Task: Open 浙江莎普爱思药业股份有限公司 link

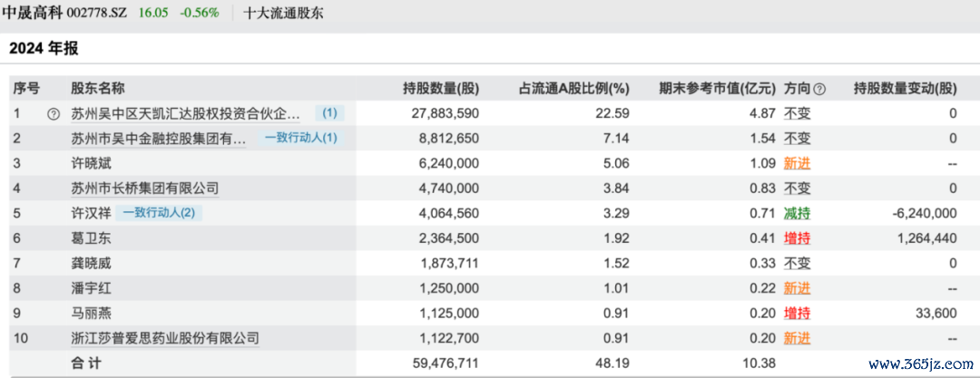Action: 165,338
